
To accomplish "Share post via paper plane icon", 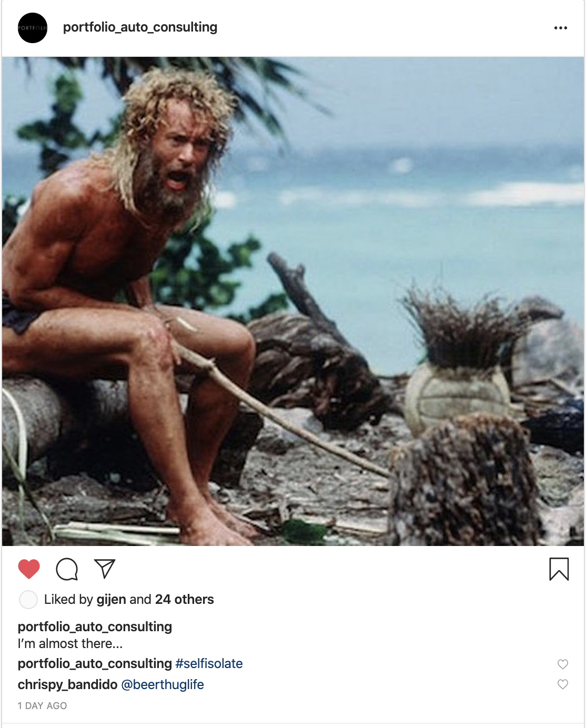I will [105, 568].
